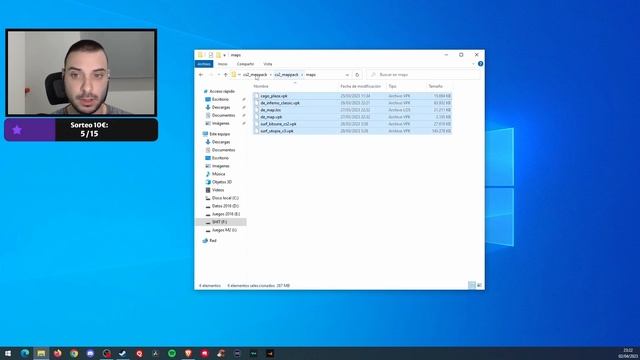640x360 pixels.
Task: Click the file icon of surf_utopia_v3.vpk
Action: 256,131
